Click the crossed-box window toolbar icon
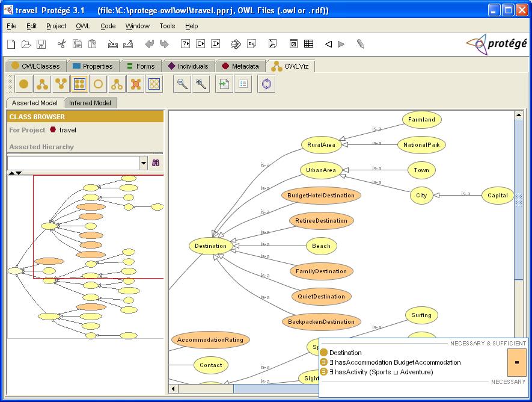 (x=293, y=44)
